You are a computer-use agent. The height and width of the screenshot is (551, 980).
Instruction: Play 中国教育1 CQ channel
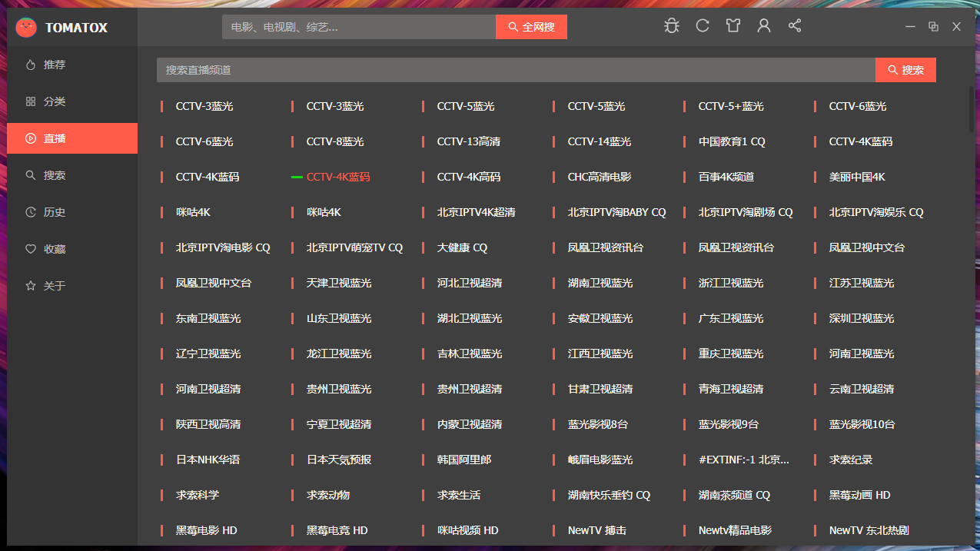click(732, 141)
